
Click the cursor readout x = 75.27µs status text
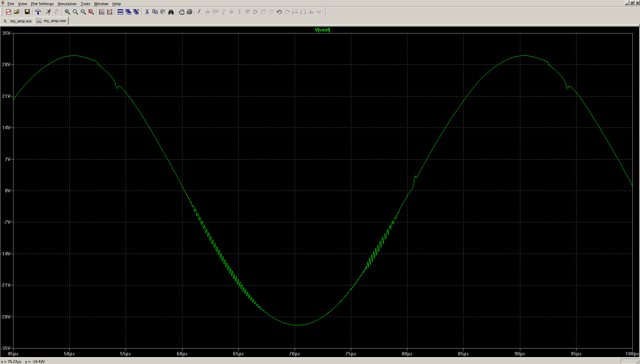click(11, 362)
